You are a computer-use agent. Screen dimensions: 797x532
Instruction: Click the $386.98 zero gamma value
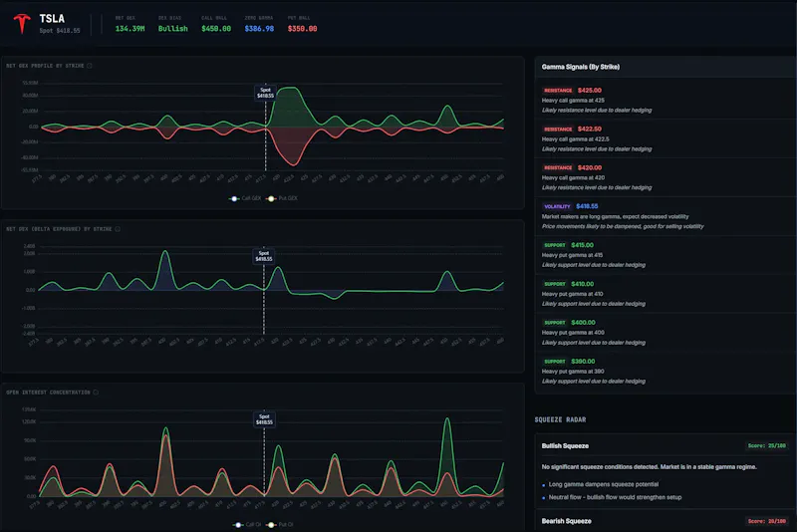pos(259,29)
